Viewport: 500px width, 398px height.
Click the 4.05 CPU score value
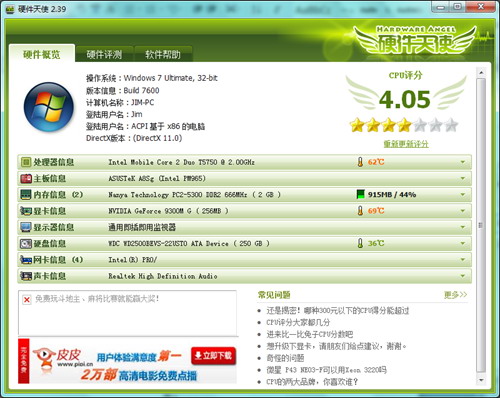click(405, 99)
